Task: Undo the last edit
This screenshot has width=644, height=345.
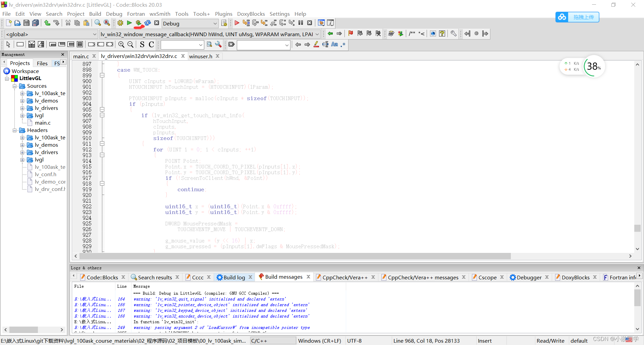Action: coord(47,23)
